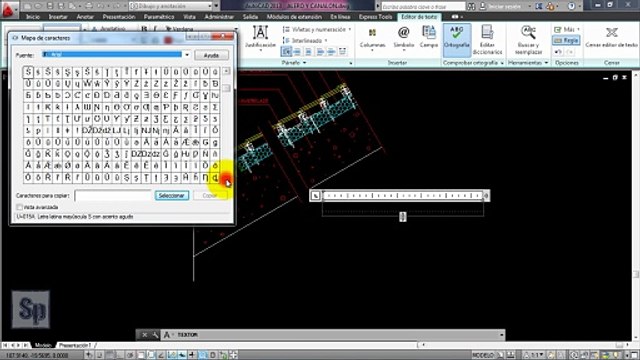Switch to the Presentación1 layout tab

coord(76,345)
